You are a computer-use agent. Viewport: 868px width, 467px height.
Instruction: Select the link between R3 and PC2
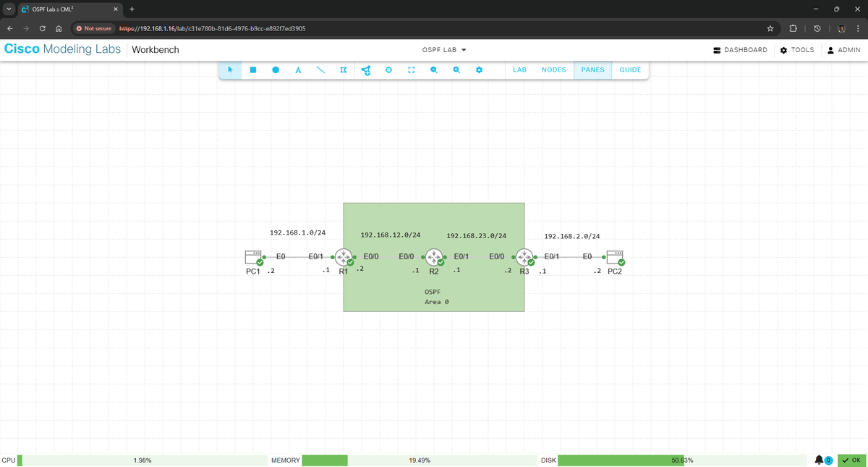[570, 256]
